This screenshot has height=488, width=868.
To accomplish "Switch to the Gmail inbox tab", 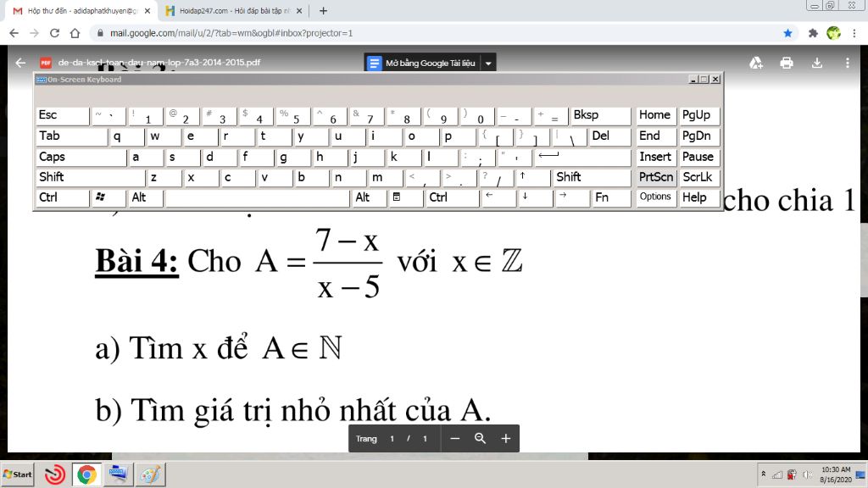I will 82,10.
